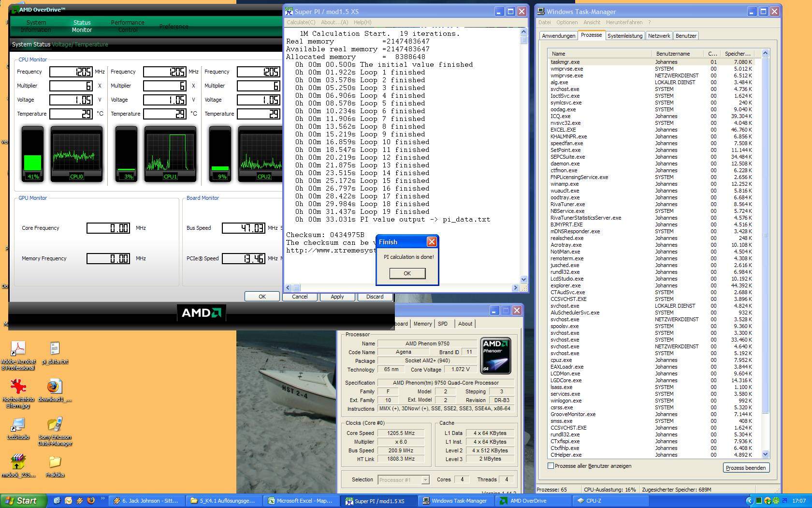The width and height of the screenshot is (812, 508).
Task: Click Discard button in AMD OverDrive
Action: (x=375, y=297)
